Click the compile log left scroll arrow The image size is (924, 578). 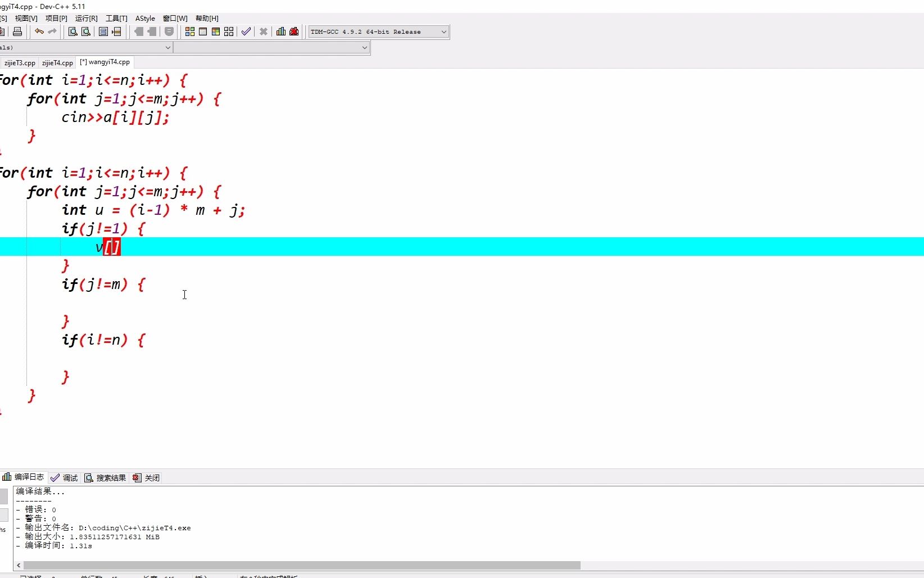19,566
